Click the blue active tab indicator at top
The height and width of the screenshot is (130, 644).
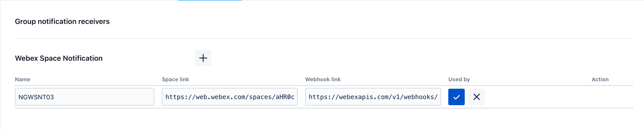pos(210,0)
